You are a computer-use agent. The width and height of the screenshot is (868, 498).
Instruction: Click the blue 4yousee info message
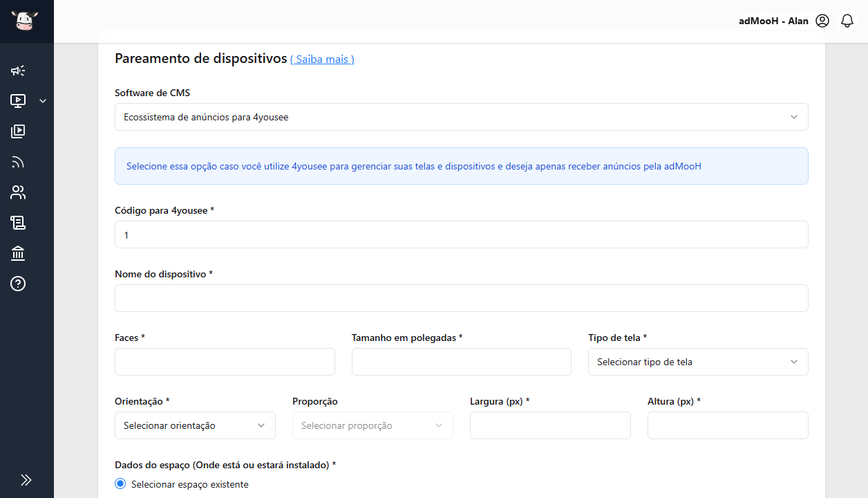462,166
